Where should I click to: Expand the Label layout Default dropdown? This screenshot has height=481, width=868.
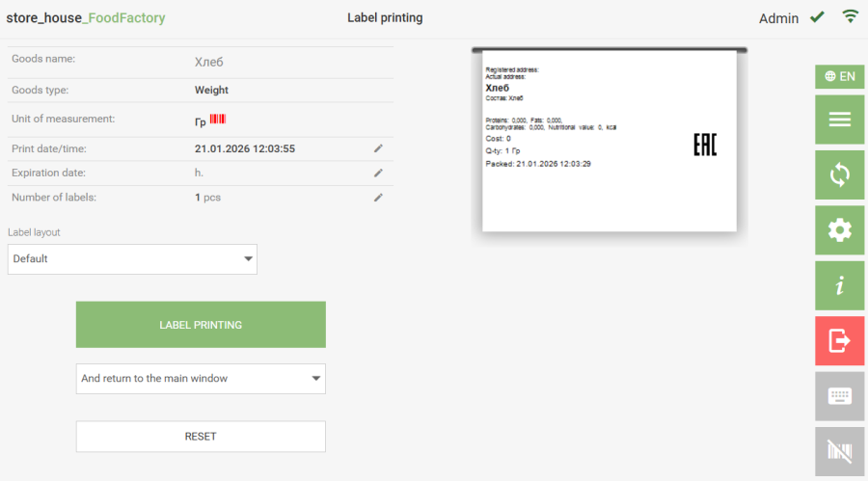coord(132,258)
